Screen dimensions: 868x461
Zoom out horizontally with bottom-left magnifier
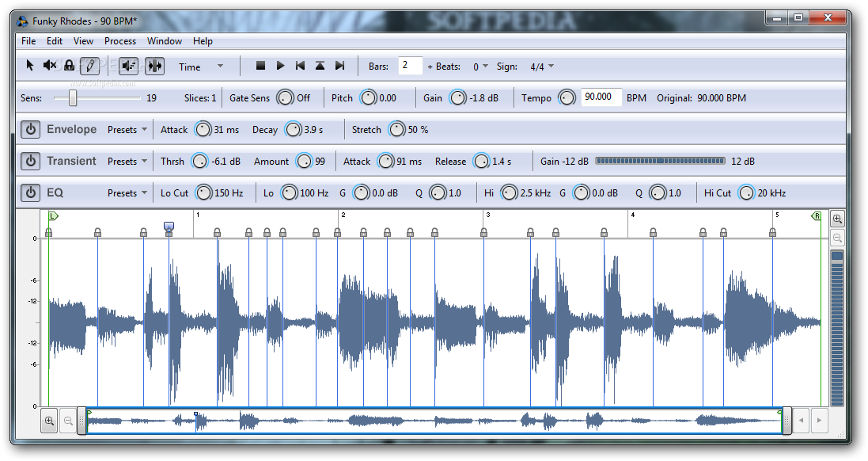(x=68, y=421)
